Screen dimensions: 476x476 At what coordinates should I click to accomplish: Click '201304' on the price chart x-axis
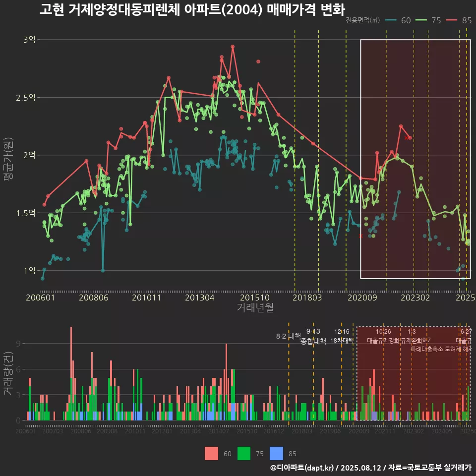pyautogui.click(x=200, y=297)
